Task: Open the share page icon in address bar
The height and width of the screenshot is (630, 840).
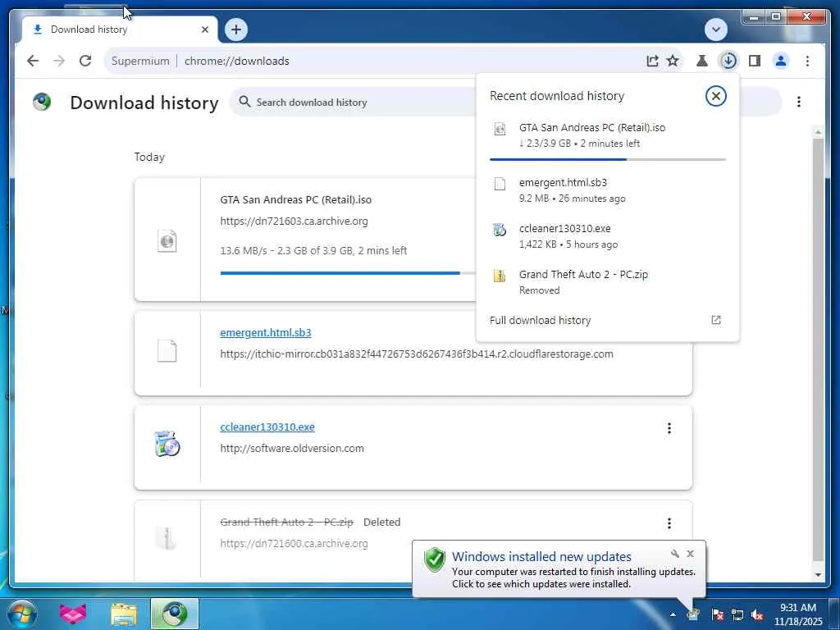Action: pos(652,61)
